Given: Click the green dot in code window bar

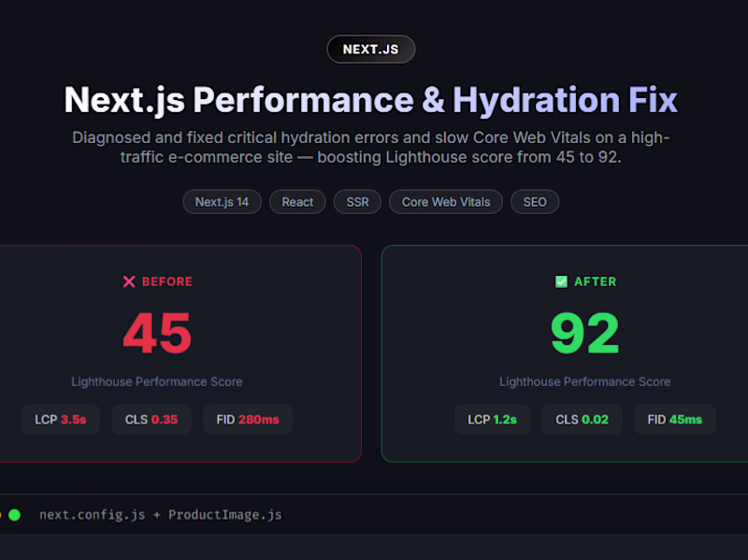Looking at the screenshot, I should tap(15, 515).
